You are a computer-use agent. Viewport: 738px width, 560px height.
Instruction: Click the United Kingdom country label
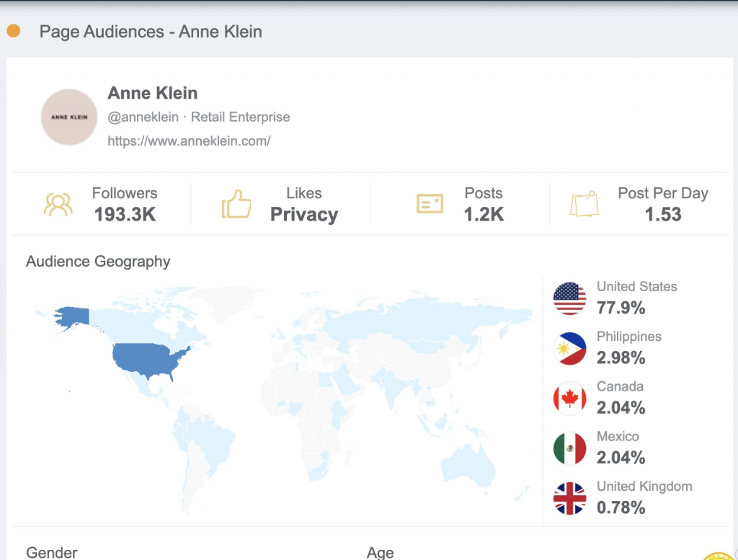(644, 486)
